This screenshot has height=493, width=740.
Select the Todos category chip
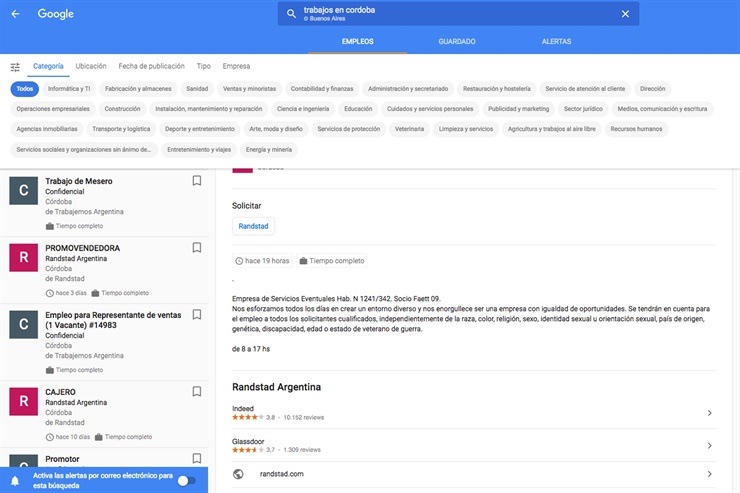(x=24, y=89)
